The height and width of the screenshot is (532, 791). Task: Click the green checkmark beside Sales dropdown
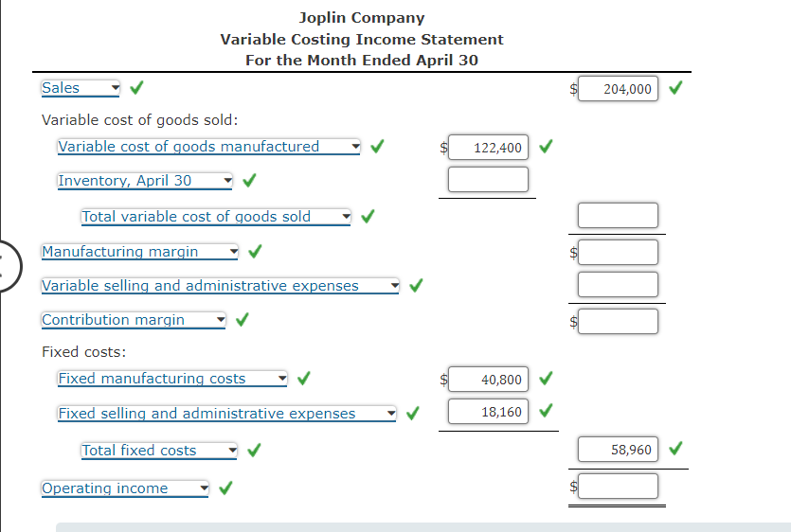pos(136,88)
